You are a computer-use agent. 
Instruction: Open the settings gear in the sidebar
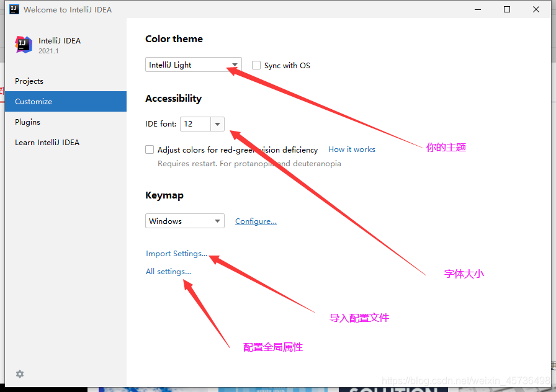[x=20, y=374]
